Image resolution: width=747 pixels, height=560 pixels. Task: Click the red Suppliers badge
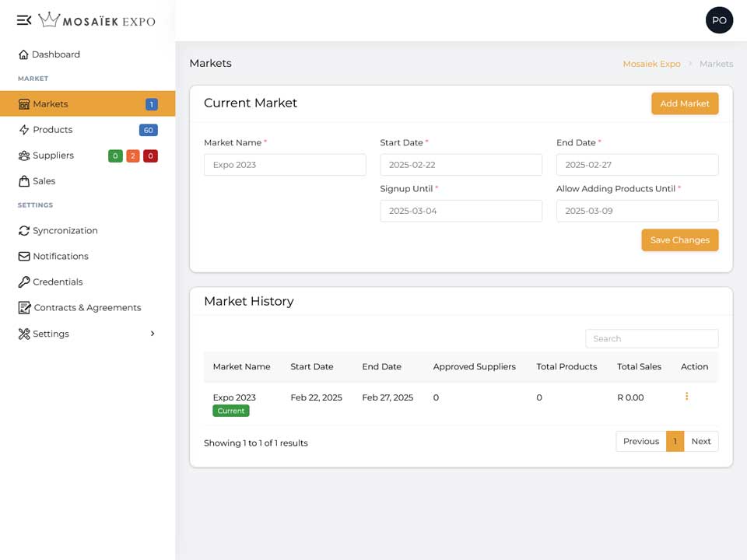(x=150, y=156)
